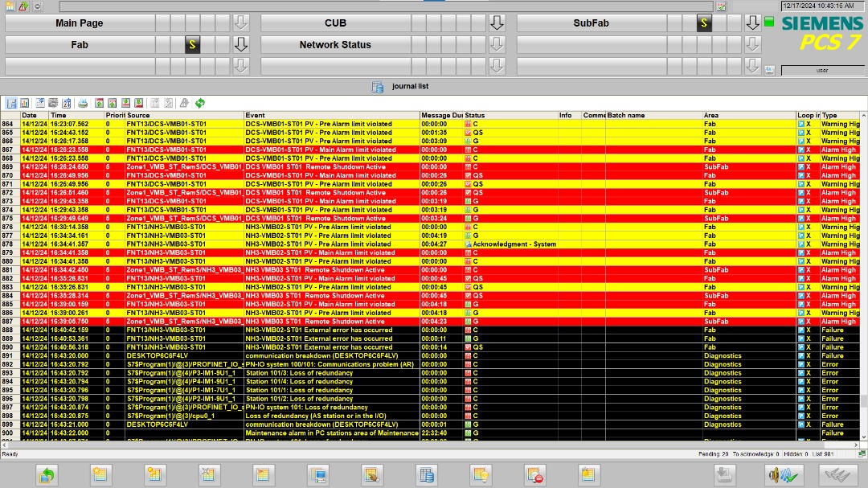Select row 891 communication breakdown DESKTOP6C6F4LV
Image resolution: width=868 pixels, height=488 pixels.
(431, 356)
